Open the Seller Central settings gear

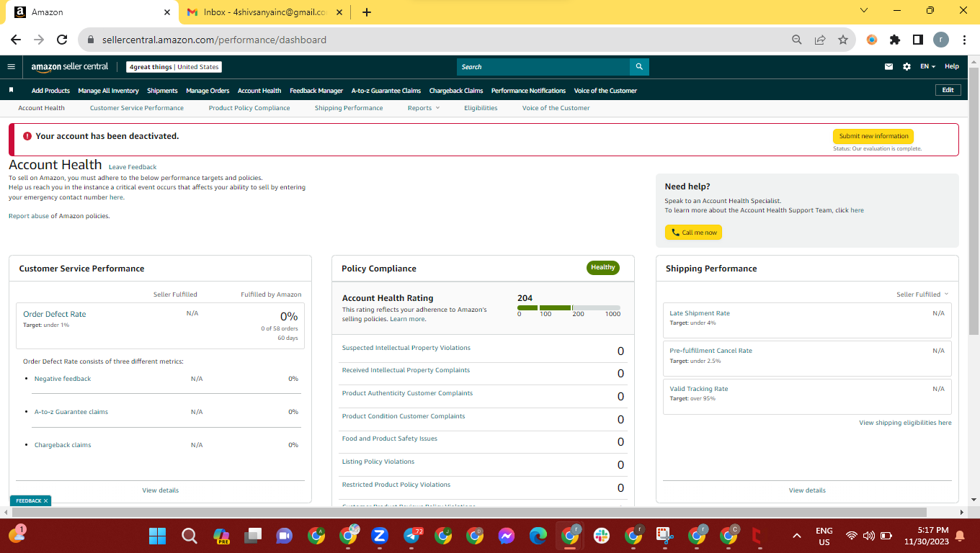pos(906,67)
